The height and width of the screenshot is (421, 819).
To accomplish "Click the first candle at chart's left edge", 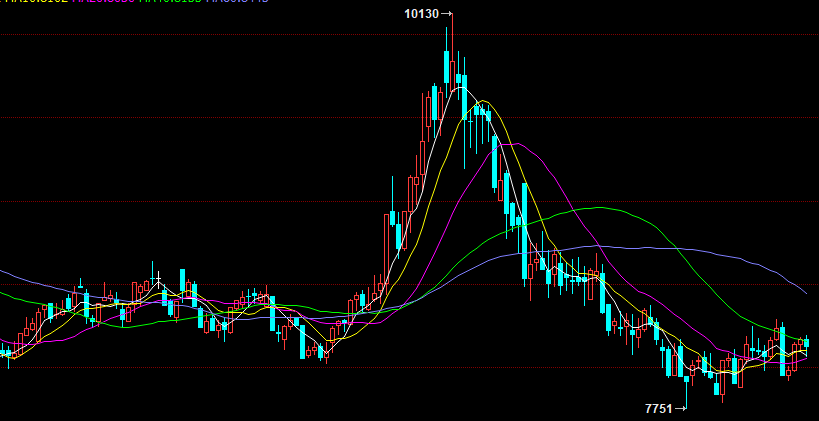I will click(x=3, y=352).
